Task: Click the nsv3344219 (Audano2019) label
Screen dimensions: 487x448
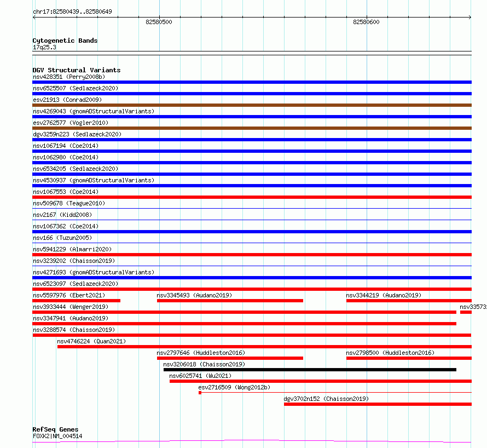Action: click(x=384, y=295)
